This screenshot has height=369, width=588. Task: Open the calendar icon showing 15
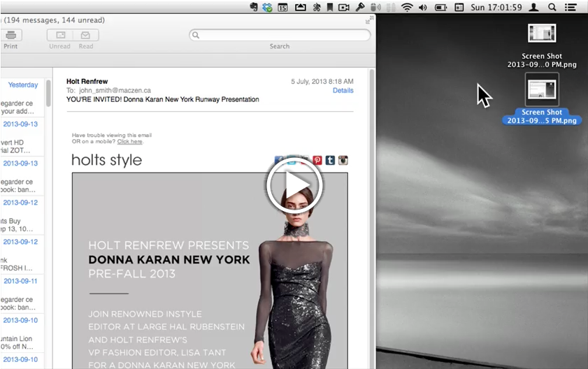click(282, 7)
